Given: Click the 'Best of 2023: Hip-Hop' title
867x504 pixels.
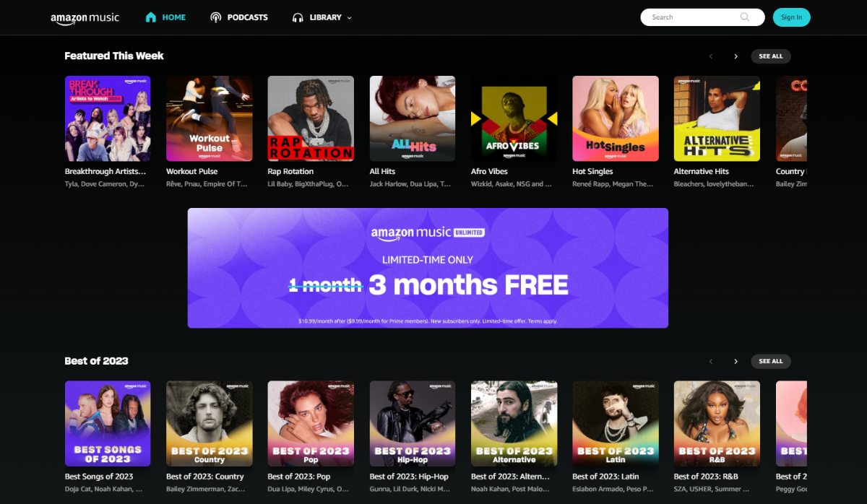Looking at the screenshot, I should coord(409,477).
